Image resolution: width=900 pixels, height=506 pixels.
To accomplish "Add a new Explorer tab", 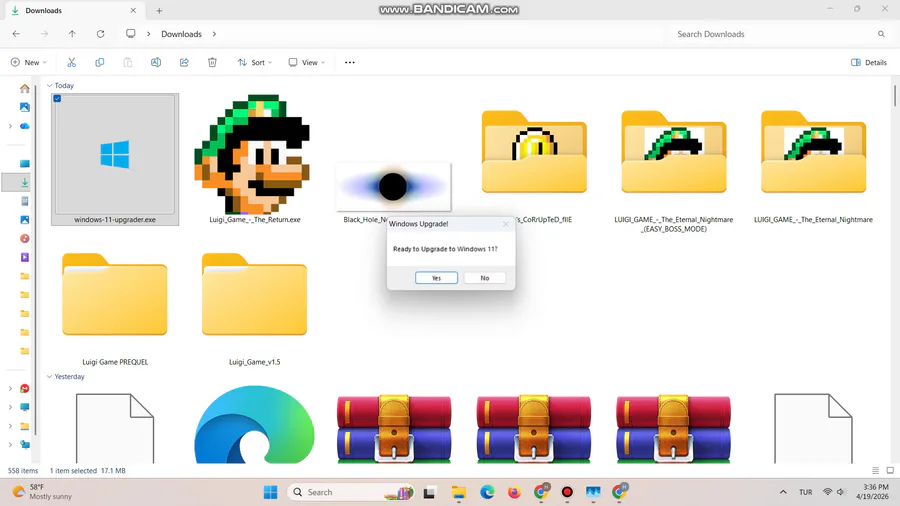I will click(x=159, y=10).
